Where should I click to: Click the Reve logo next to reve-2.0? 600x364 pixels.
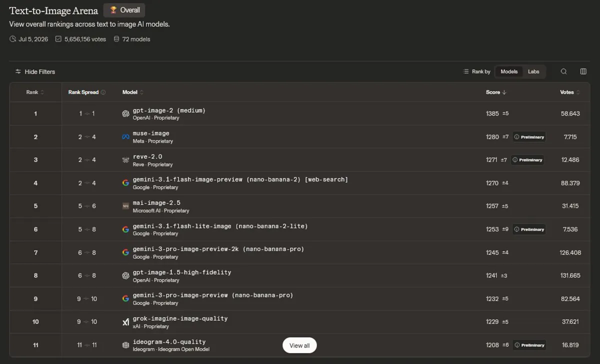(x=125, y=160)
